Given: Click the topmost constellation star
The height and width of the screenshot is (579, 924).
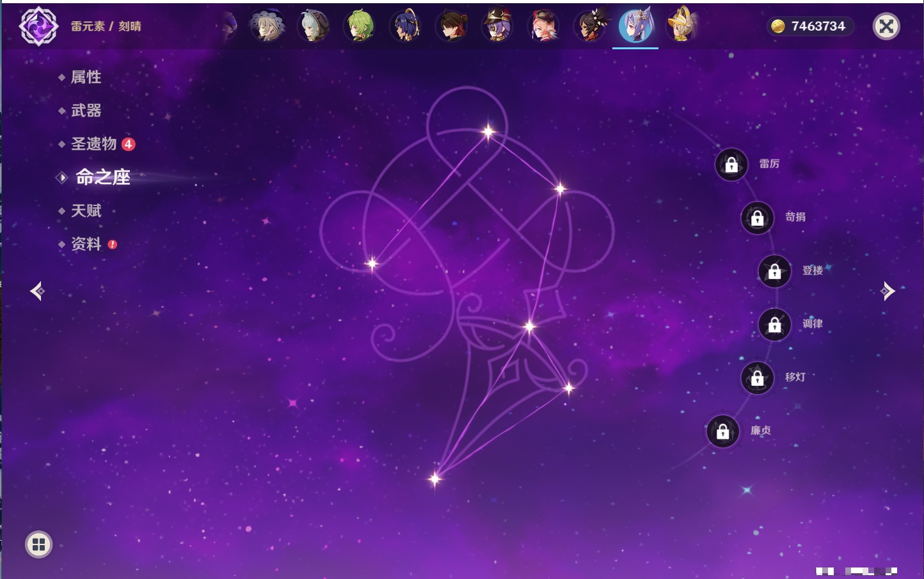Looking at the screenshot, I should tap(488, 132).
